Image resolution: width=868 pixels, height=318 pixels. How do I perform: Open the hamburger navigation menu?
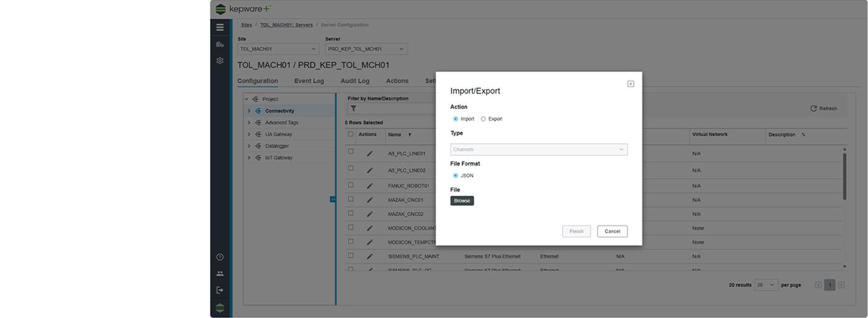click(x=220, y=27)
